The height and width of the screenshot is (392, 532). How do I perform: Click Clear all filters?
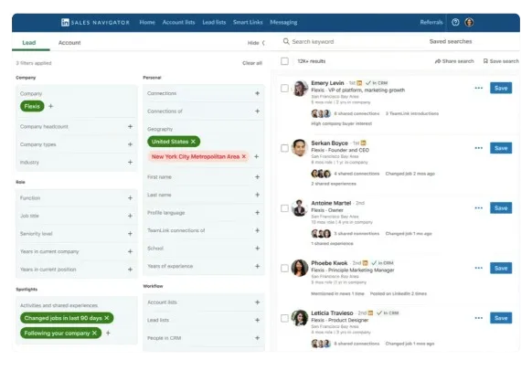(x=252, y=63)
